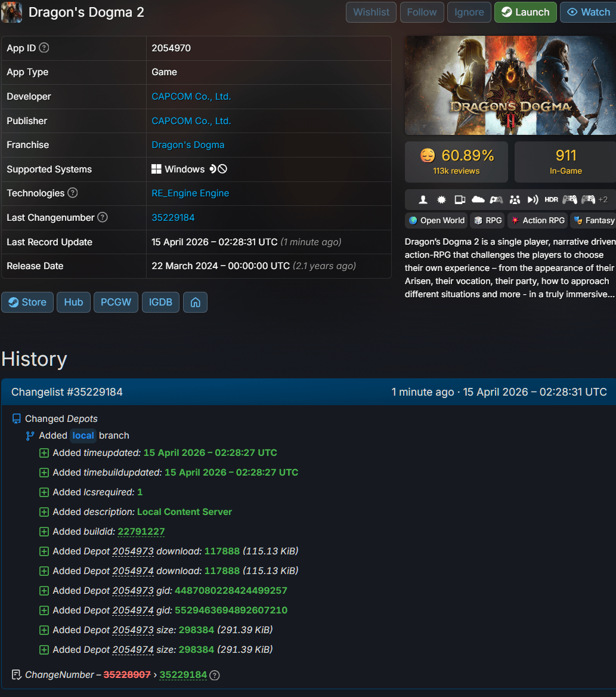Image resolution: width=616 pixels, height=697 pixels.
Task: Open the IGDB link button
Action: (x=160, y=303)
